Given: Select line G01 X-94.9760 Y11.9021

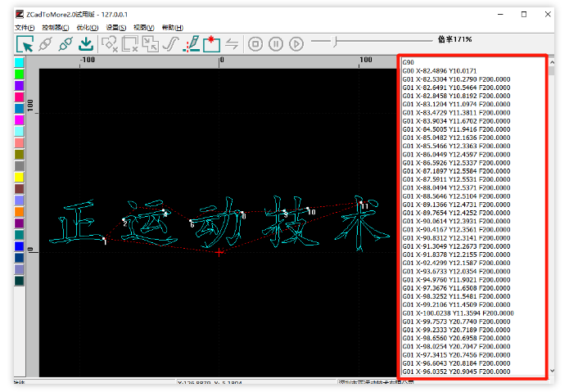Looking at the screenshot, I should click(x=456, y=280).
